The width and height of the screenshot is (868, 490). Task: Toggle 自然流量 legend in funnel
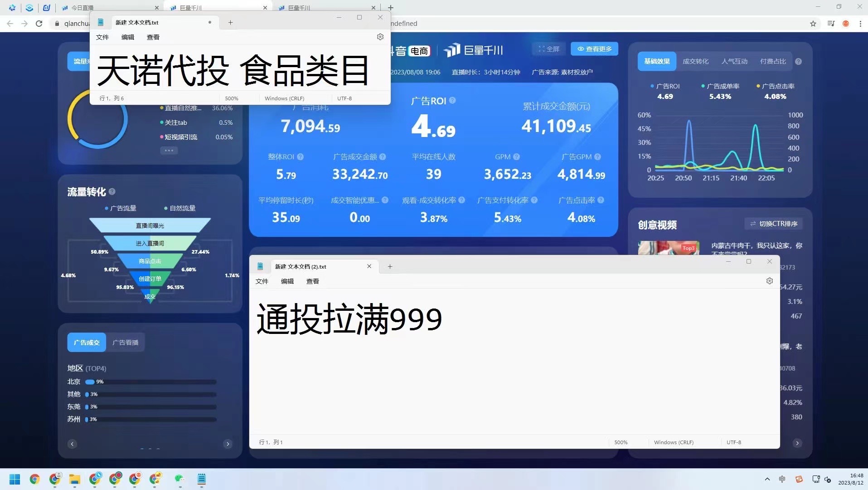[179, 208]
